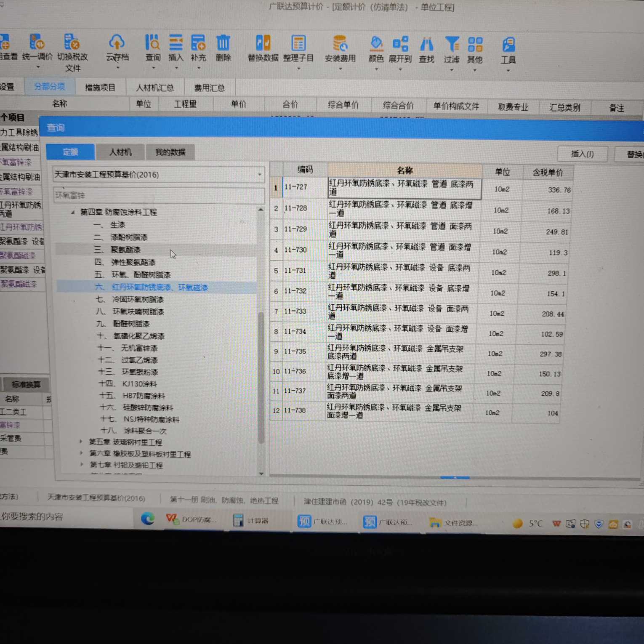This screenshot has width=644, height=644.
Task: Switch to the 人材机汇总 tab
Action: 154,88
